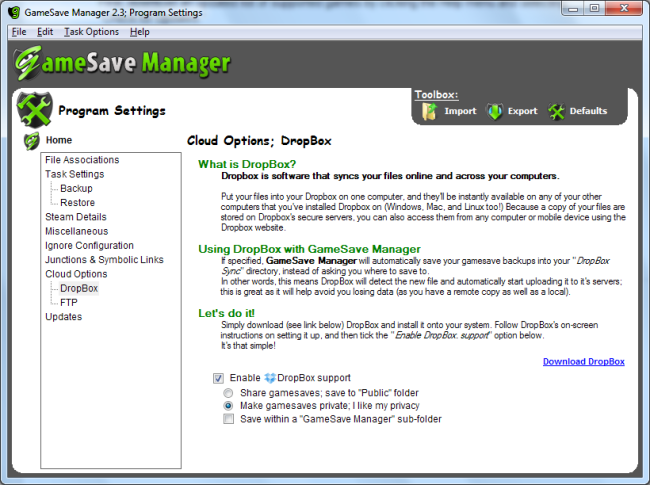Select Junctions & Symbolic Links item
Image resolution: width=650 pixels, height=485 pixels.
tap(104, 259)
